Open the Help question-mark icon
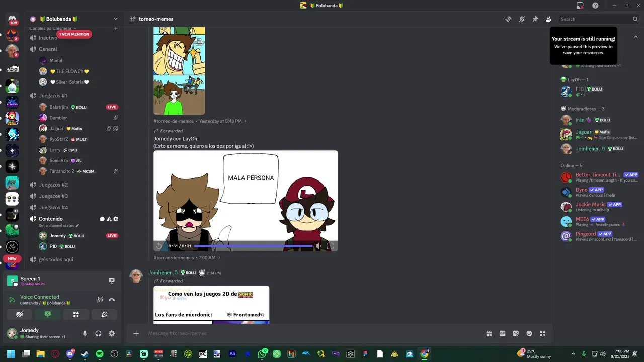The height and width of the screenshot is (362, 644). (595, 6)
